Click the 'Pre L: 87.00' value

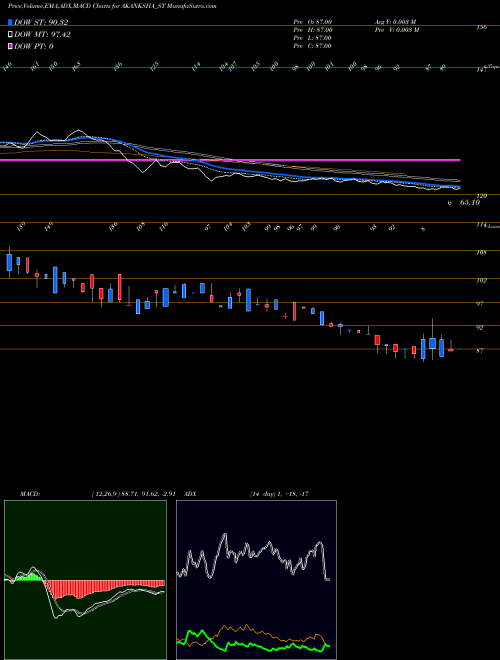coord(313,38)
